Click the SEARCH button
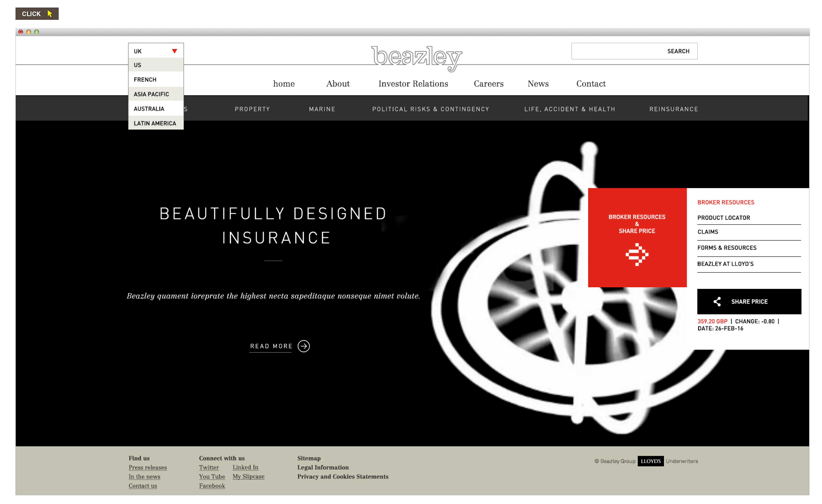This screenshot has width=822, height=504. (x=678, y=51)
